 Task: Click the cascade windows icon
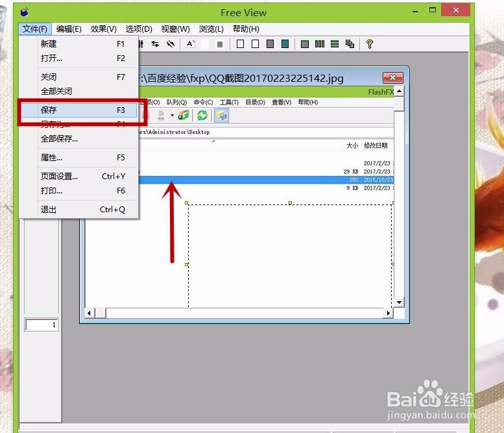coord(350,44)
